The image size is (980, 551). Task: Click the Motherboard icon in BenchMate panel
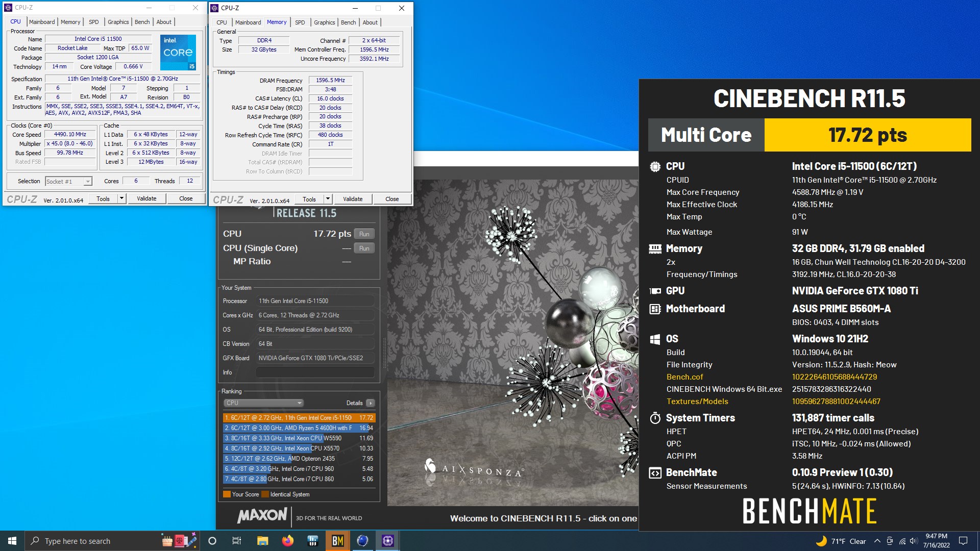click(655, 309)
